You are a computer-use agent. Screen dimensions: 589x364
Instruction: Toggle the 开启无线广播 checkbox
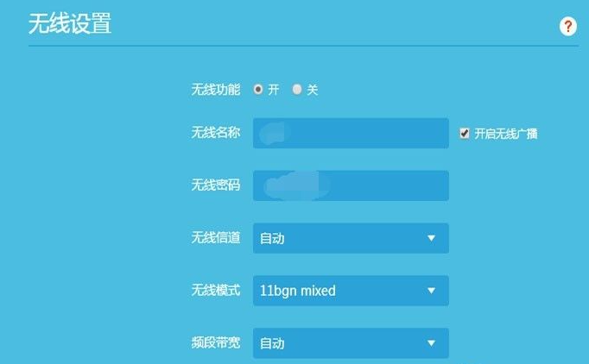tap(465, 134)
